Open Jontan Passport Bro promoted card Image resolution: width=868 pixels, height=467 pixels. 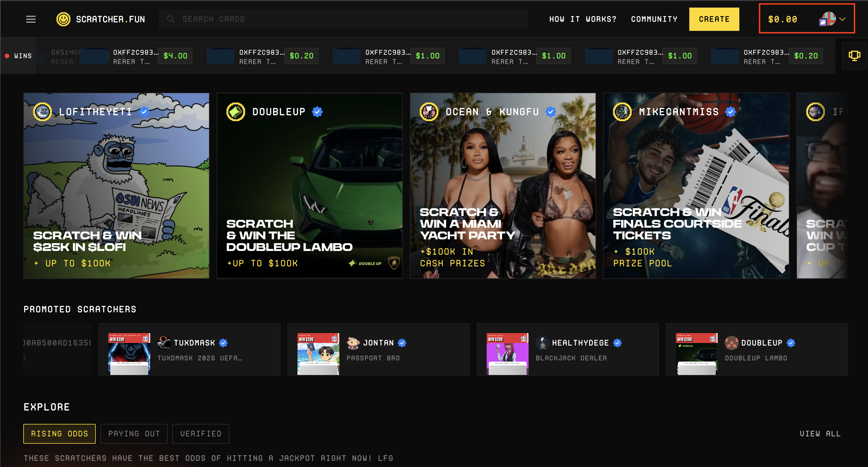click(x=378, y=349)
